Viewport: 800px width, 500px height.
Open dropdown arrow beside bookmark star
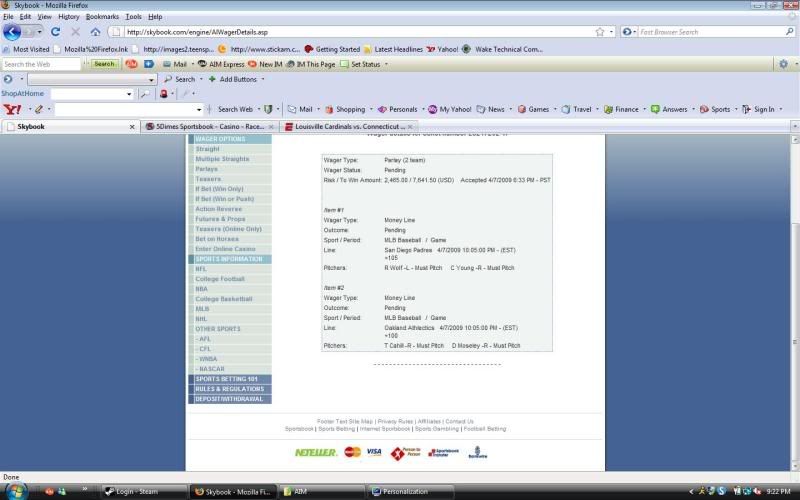611,32
